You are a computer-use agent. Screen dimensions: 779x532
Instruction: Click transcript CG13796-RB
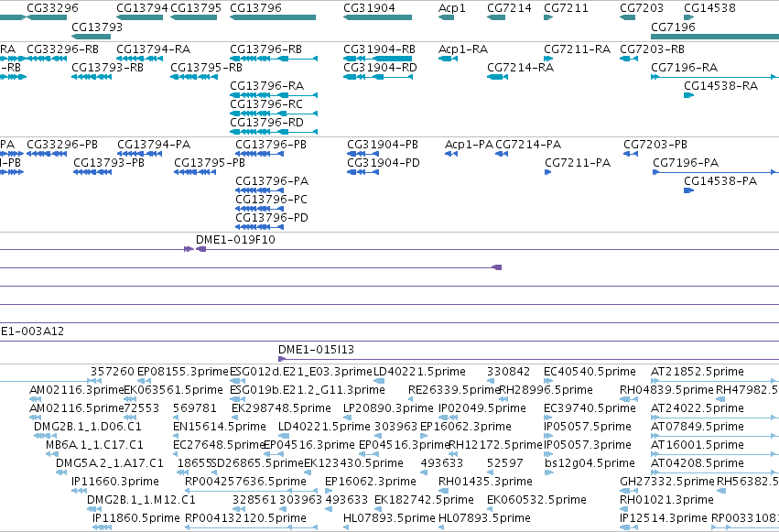tap(274, 59)
